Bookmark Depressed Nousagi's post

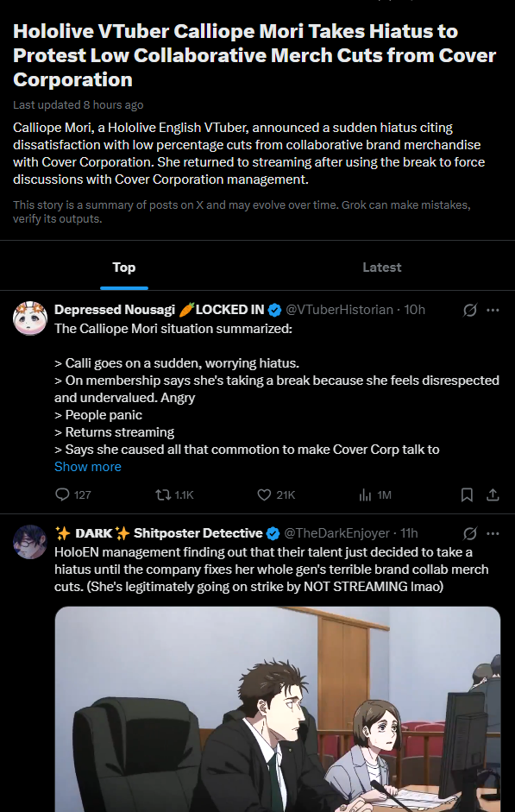(467, 495)
